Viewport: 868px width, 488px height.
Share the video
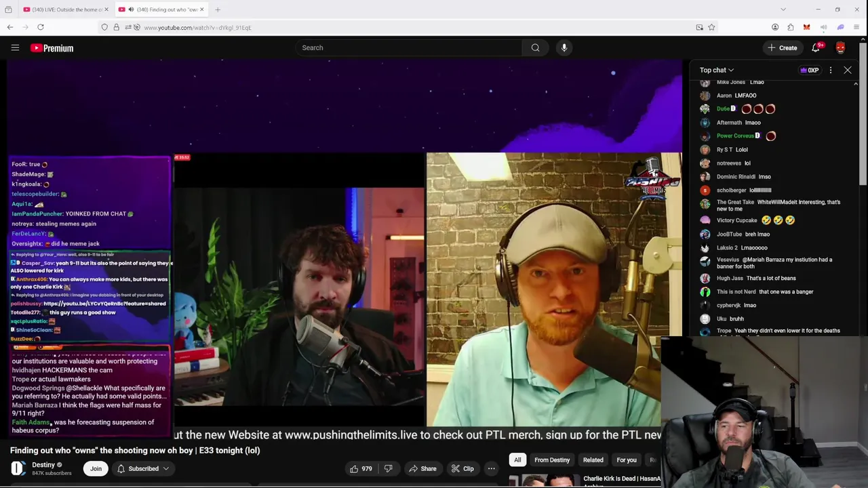422,468
